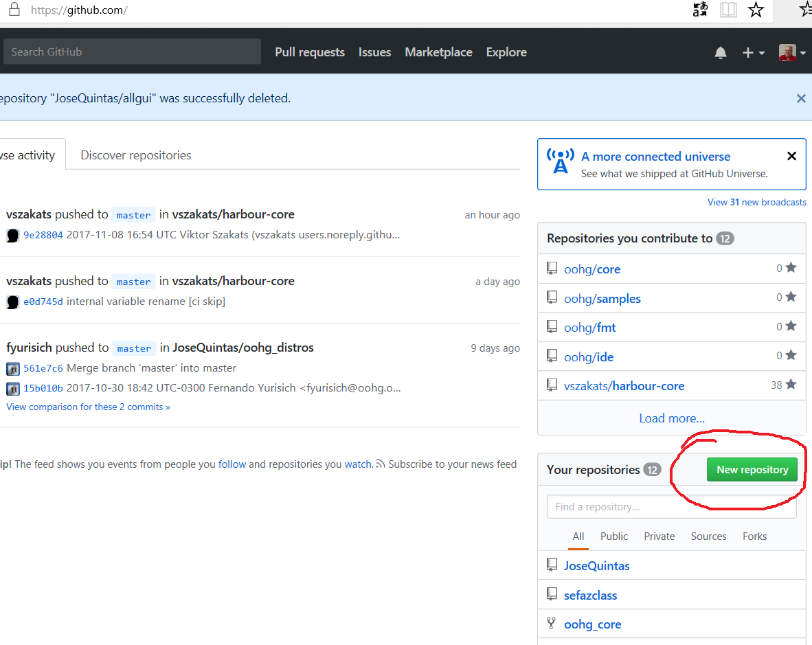This screenshot has height=645, width=812.
Task: Open Marketplace in the top navigation
Action: click(x=438, y=52)
